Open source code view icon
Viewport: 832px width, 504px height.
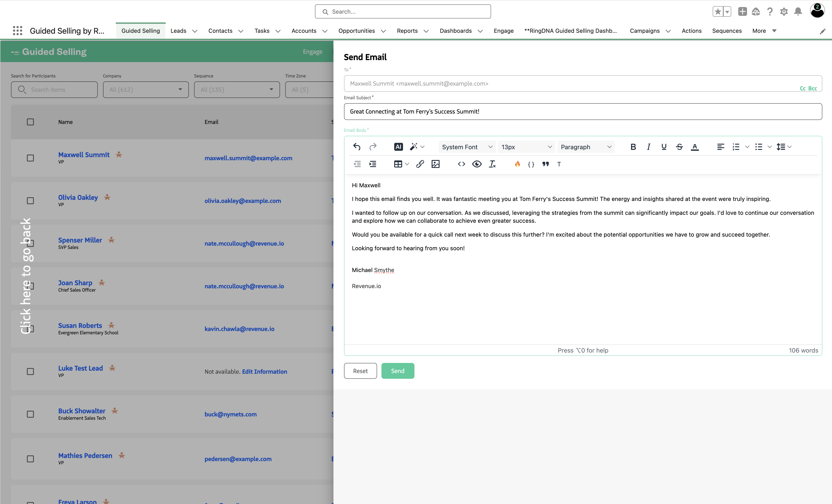[x=461, y=164]
